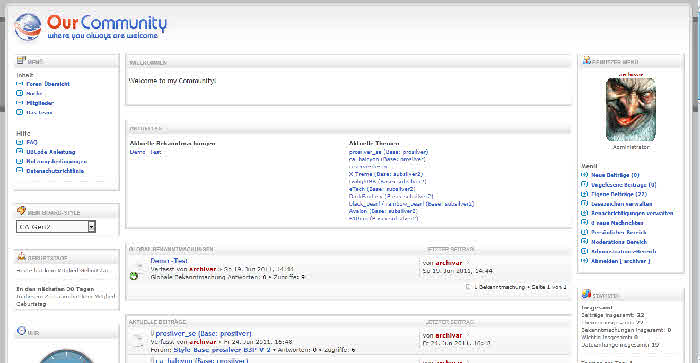This screenshot has width=700, height=363.
Task: Click the board style combo box field
Action: 56,226
